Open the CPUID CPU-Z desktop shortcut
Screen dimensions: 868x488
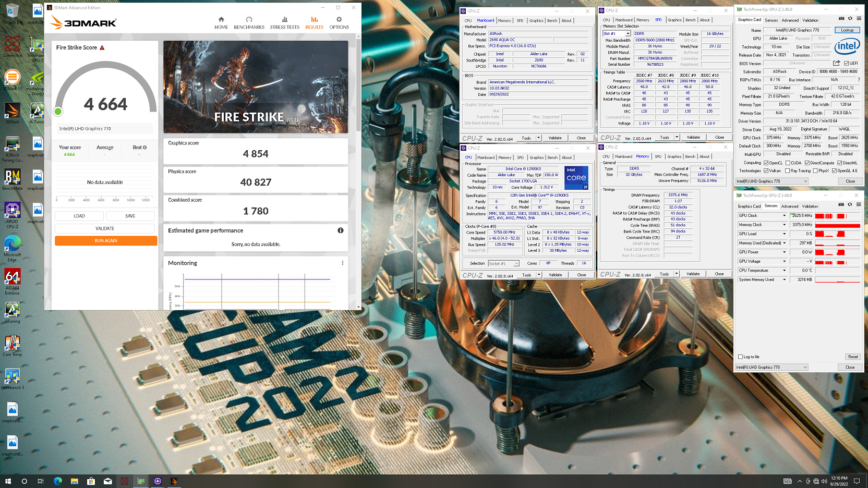click(x=12, y=215)
